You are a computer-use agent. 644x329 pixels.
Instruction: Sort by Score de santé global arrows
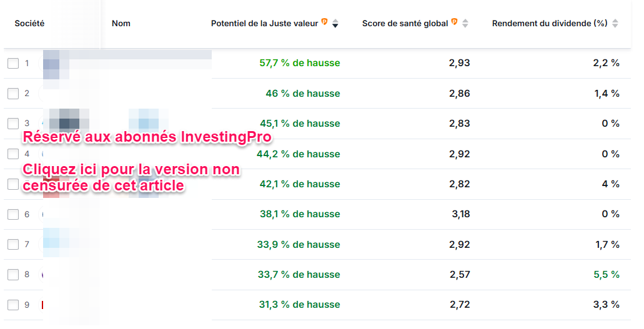click(x=465, y=24)
